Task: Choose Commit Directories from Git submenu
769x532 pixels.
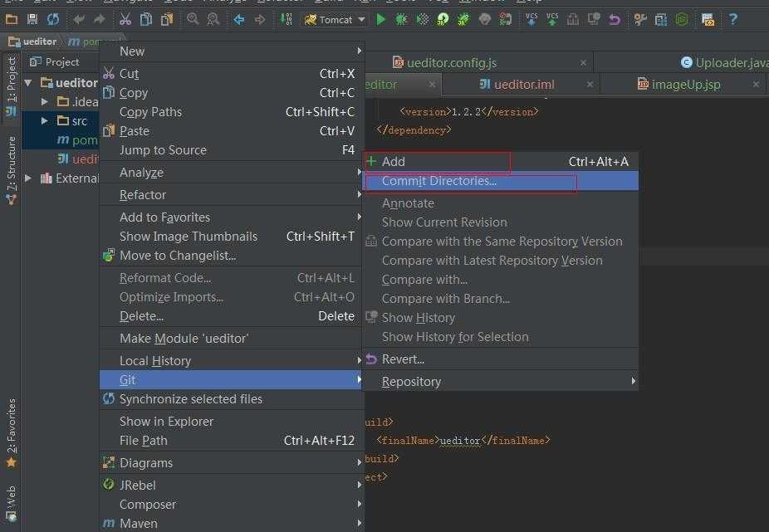Action: pyautogui.click(x=438, y=181)
